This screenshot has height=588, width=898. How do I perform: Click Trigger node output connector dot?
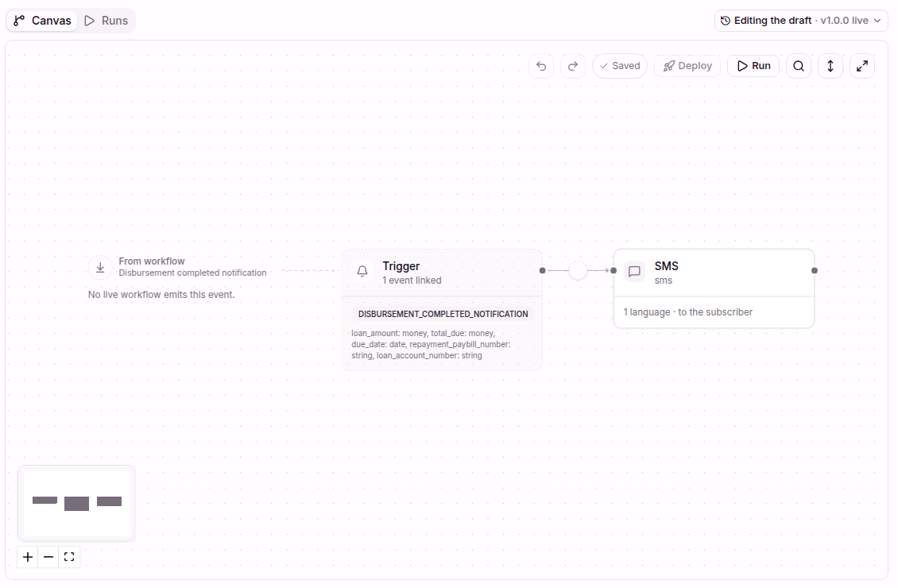pyautogui.click(x=542, y=270)
